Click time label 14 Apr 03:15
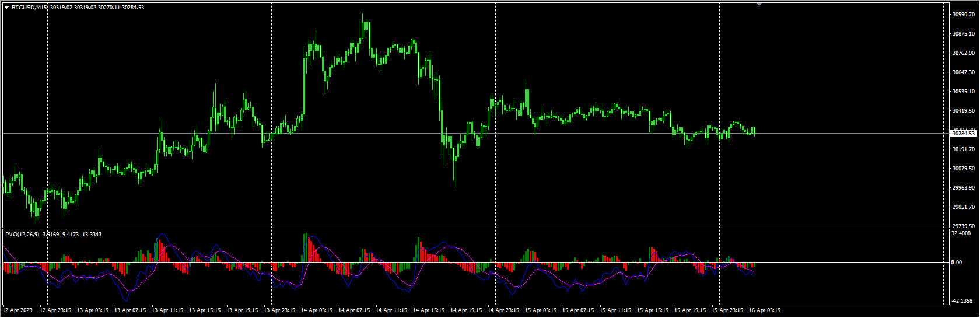Screen dimensions: 980x318 pyautogui.click(x=317, y=310)
